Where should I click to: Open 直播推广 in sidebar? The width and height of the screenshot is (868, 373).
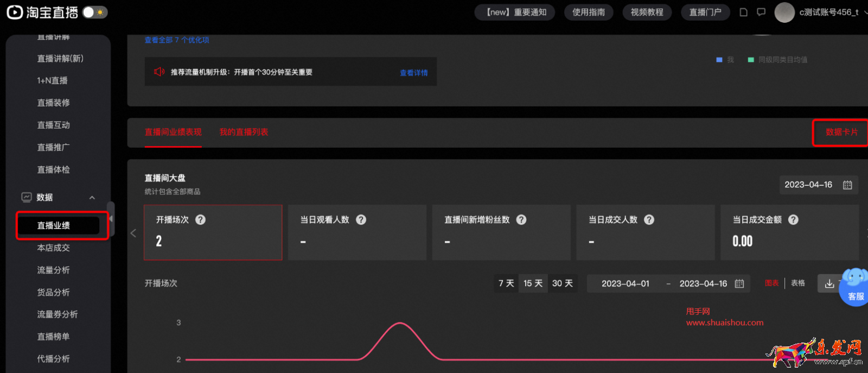(54, 147)
